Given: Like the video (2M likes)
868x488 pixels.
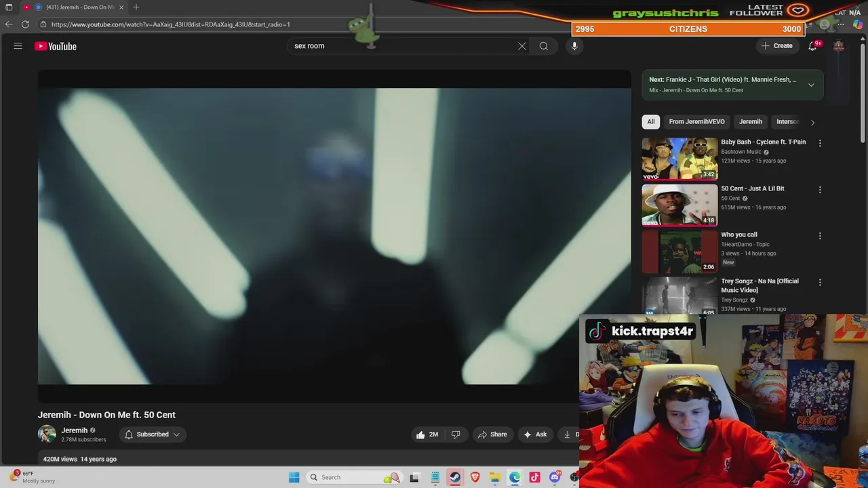Looking at the screenshot, I should pyautogui.click(x=427, y=434).
